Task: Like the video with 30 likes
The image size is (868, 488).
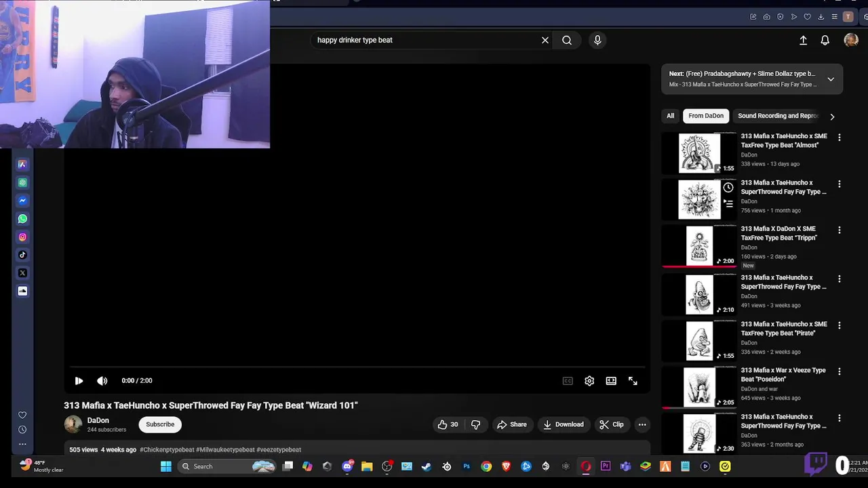Action: (x=448, y=424)
